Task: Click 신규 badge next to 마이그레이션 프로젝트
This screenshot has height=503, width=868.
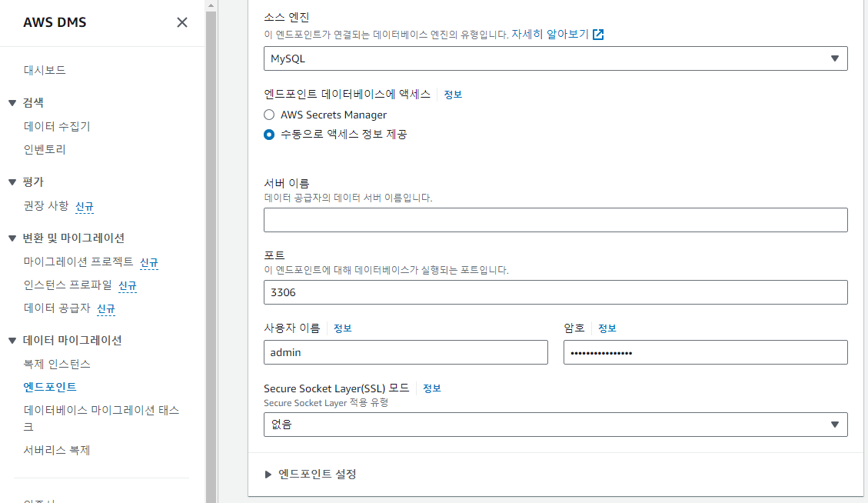Action: click(x=149, y=262)
